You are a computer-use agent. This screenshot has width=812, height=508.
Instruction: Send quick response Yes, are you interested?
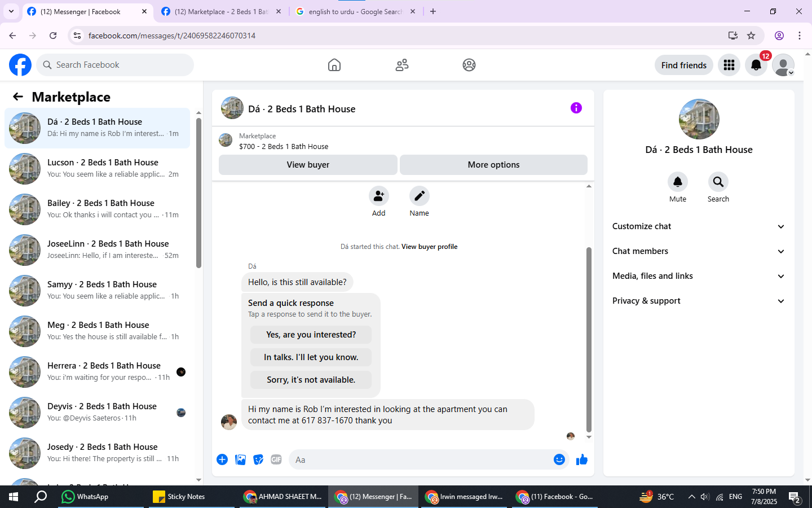(x=311, y=335)
